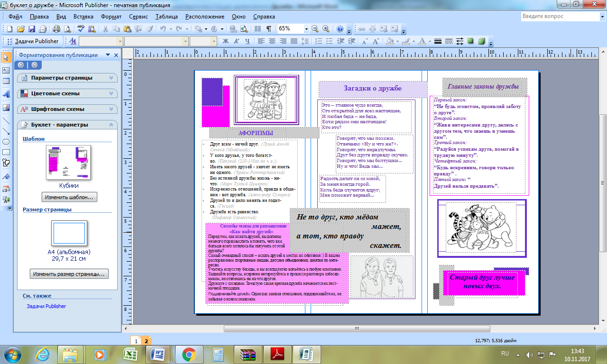Toggle Underline (Ч) formatting
The height and width of the screenshot is (364, 607).
(x=247, y=41)
